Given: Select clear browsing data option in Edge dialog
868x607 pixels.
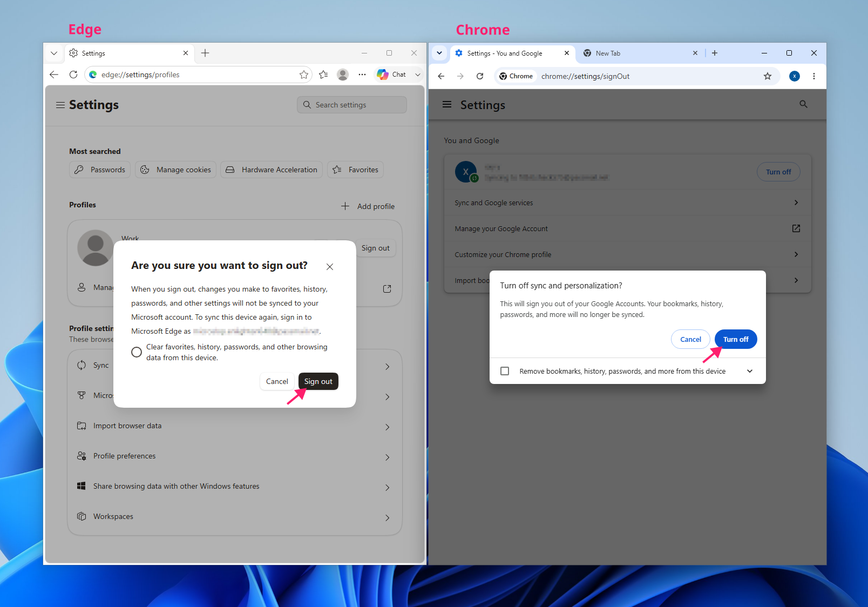Looking at the screenshot, I should [137, 352].
